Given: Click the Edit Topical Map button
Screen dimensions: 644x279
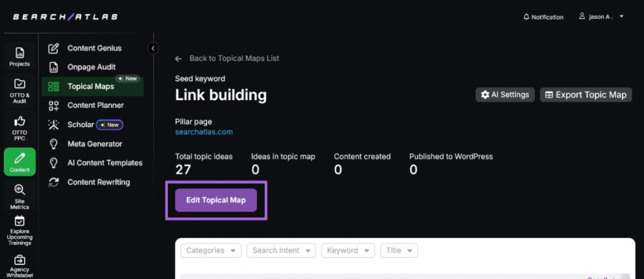Looking at the screenshot, I should pos(216,200).
